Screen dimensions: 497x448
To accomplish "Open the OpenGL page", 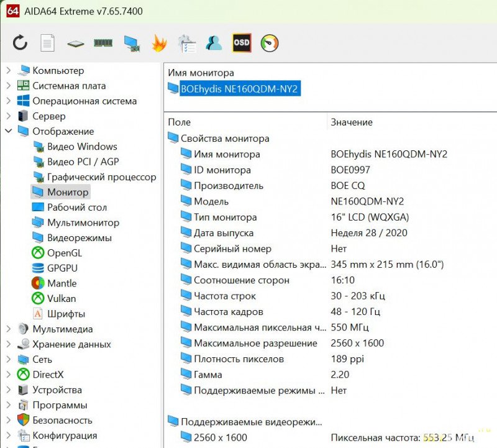I will [x=57, y=253].
